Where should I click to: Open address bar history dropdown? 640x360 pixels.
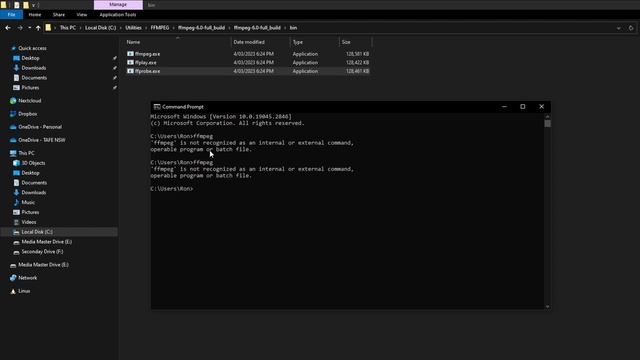tap(619, 28)
